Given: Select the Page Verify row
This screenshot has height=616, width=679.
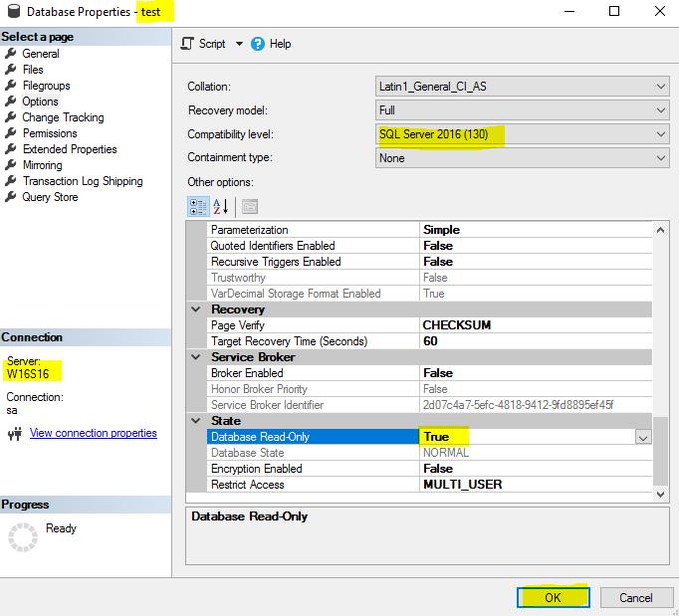Looking at the screenshot, I should tap(429, 325).
